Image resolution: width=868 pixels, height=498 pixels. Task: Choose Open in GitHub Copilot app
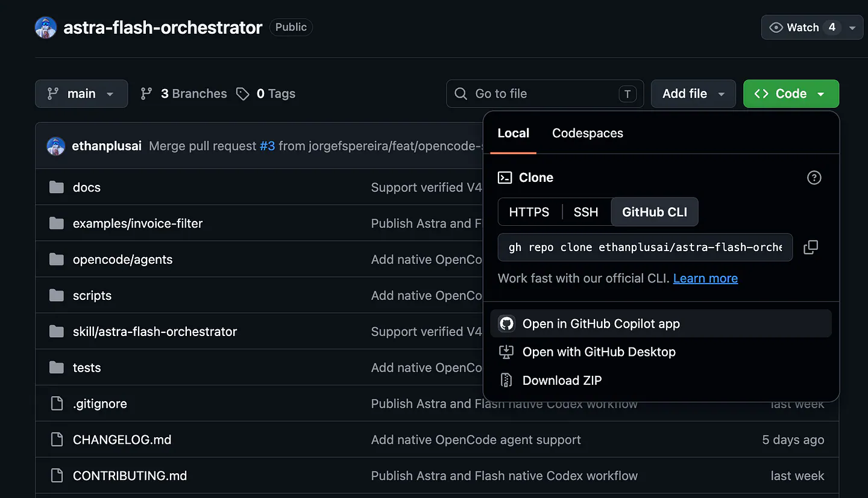click(661, 323)
